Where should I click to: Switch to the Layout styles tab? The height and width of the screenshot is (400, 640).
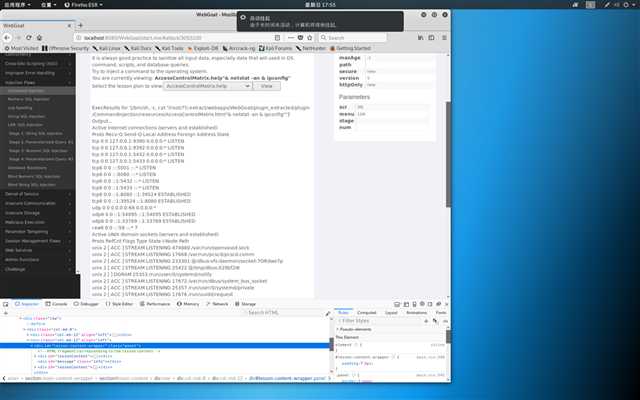pyautogui.click(x=391, y=313)
